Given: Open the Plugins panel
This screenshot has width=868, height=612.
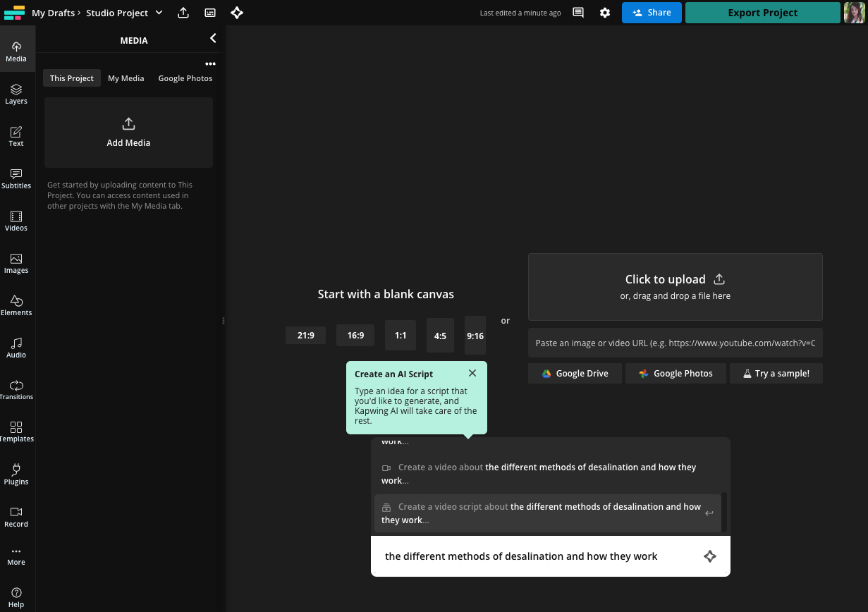Looking at the screenshot, I should point(16,475).
